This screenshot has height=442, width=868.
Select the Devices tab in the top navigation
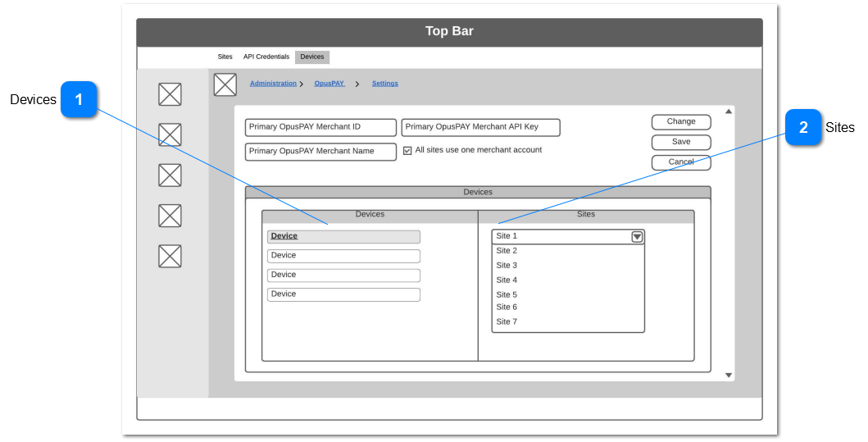point(311,57)
